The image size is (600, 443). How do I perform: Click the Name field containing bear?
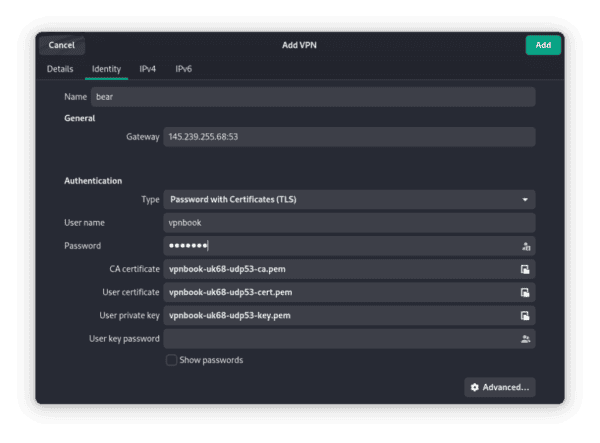point(310,97)
